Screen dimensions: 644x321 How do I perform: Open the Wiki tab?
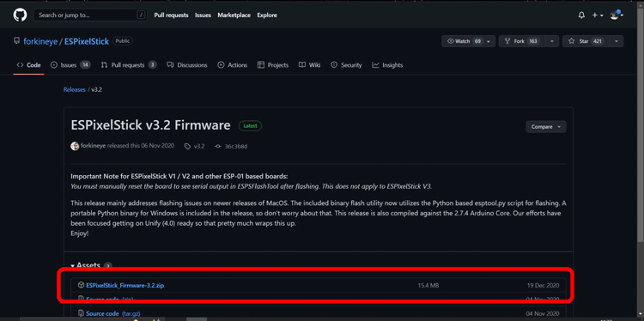[x=309, y=65]
